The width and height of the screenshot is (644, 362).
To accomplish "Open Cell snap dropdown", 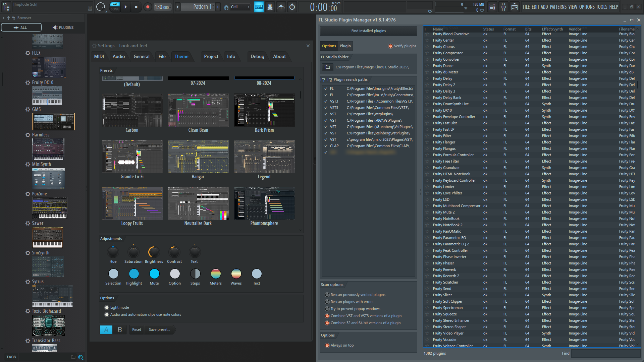I will coord(240,7).
